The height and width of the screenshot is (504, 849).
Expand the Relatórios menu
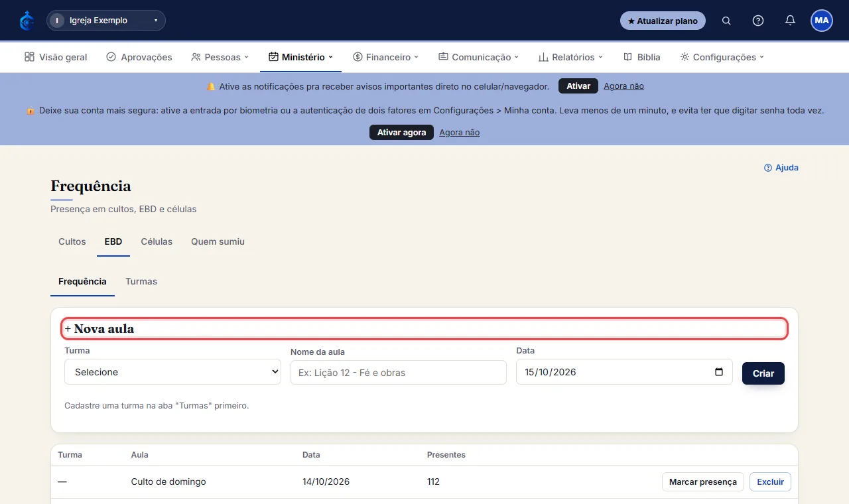(x=570, y=57)
